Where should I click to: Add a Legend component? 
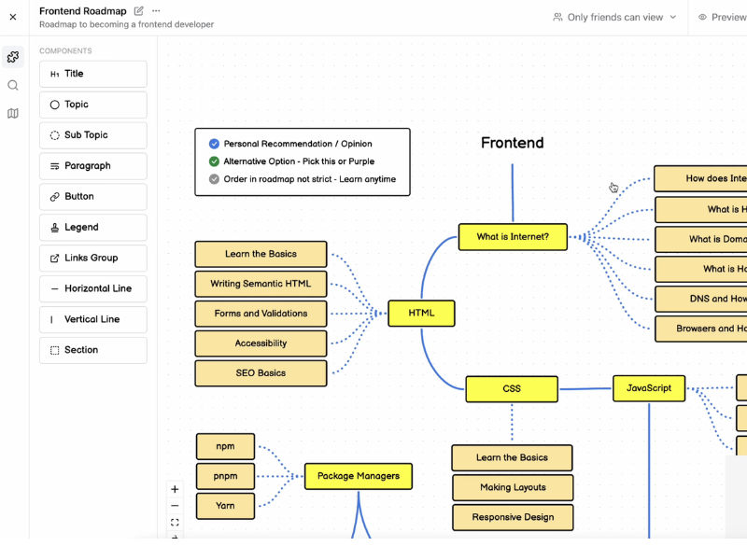point(92,227)
